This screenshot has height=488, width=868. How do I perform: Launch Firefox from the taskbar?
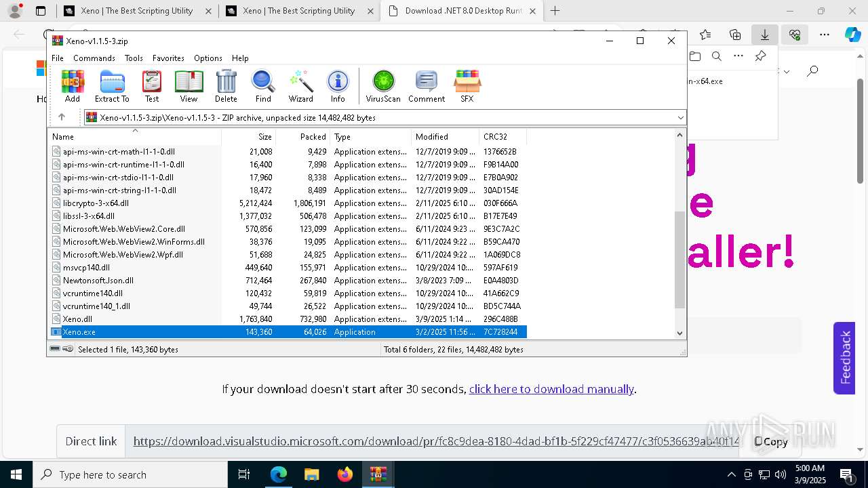click(x=345, y=474)
